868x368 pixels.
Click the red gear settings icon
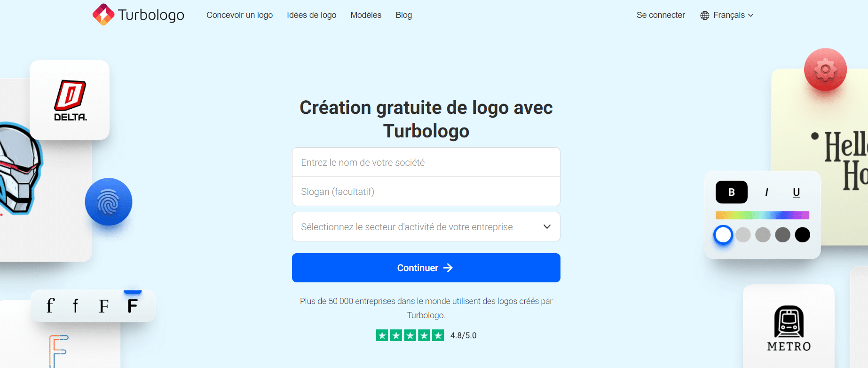tap(825, 70)
